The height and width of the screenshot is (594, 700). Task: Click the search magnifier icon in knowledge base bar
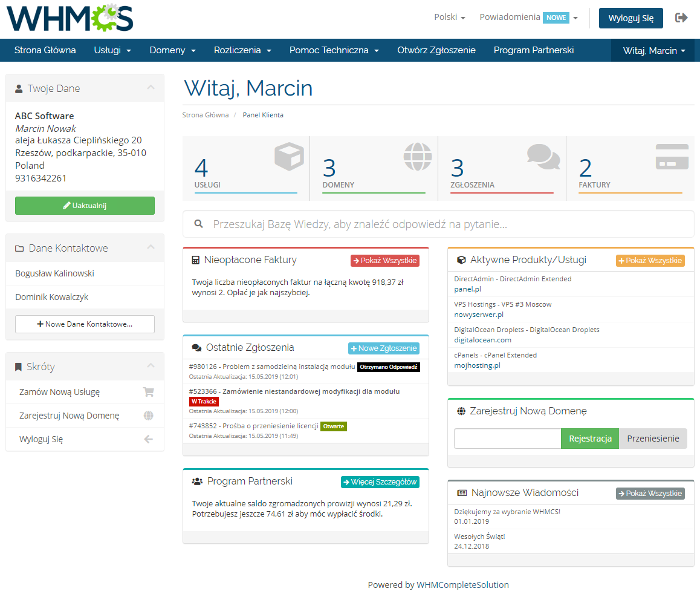[199, 224]
